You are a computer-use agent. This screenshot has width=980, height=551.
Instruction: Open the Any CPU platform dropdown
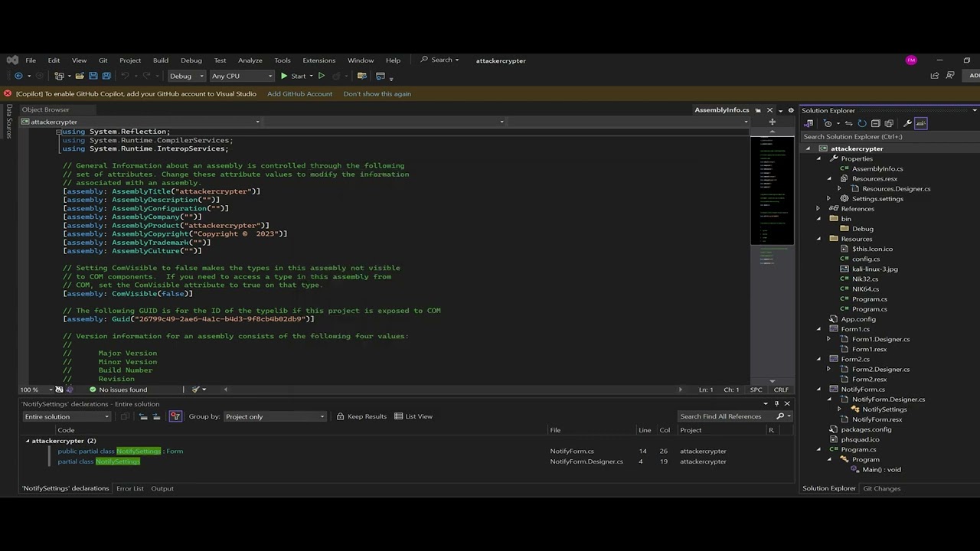pyautogui.click(x=242, y=76)
